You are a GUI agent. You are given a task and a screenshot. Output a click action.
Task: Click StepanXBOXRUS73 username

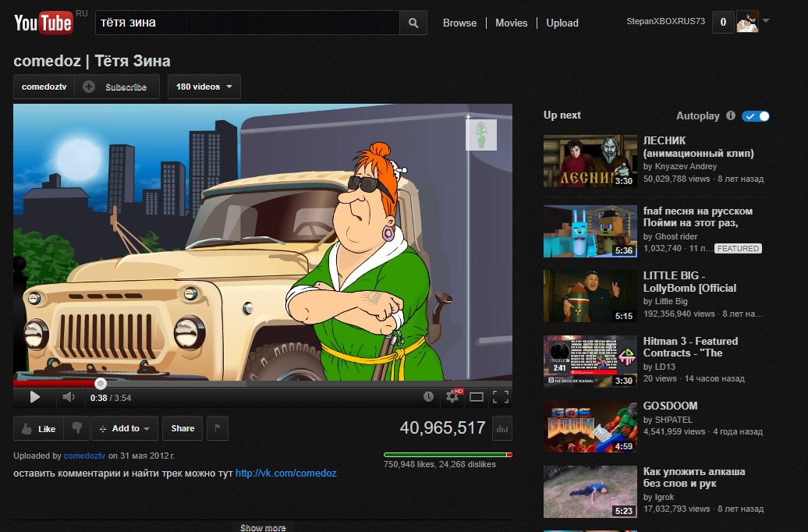665,22
